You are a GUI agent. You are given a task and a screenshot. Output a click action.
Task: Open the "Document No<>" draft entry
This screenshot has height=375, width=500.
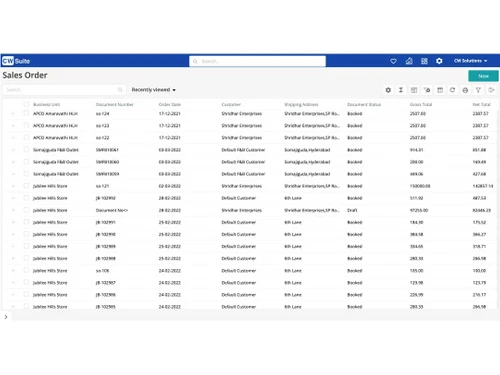[x=112, y=210]
